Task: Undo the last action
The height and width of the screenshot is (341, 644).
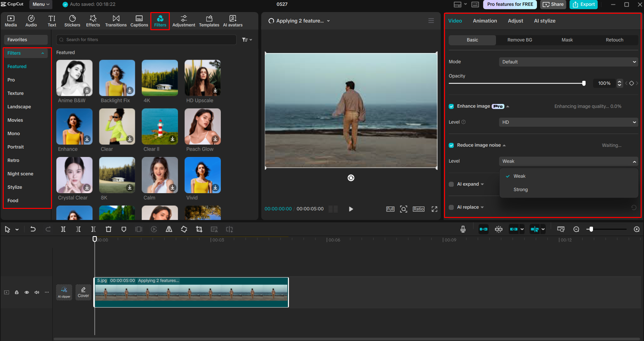Action: [x=33, y=229]
